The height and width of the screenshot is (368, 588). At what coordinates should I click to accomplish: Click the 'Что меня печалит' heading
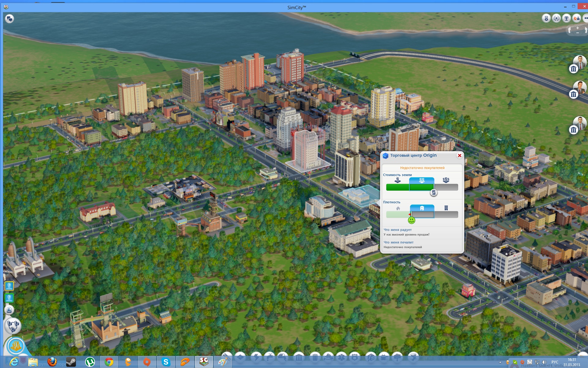click(398, 242)
